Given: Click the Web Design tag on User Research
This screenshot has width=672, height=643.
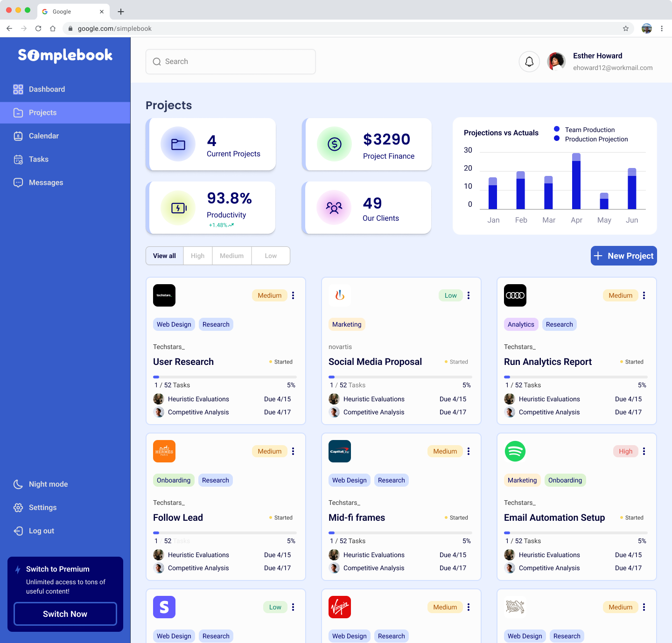Looking at the screenshot, I should [x=174, y=324].
